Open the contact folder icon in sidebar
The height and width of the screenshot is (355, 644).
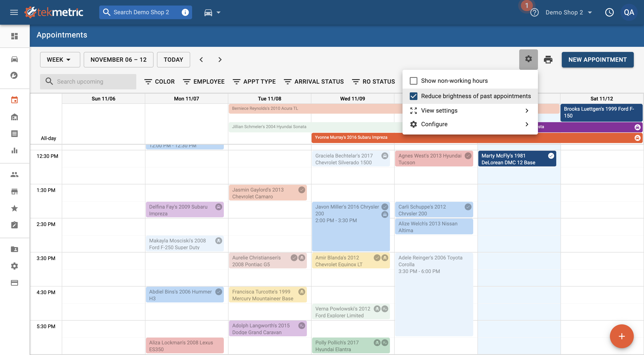pyautogui.click(x=14, y=249)
